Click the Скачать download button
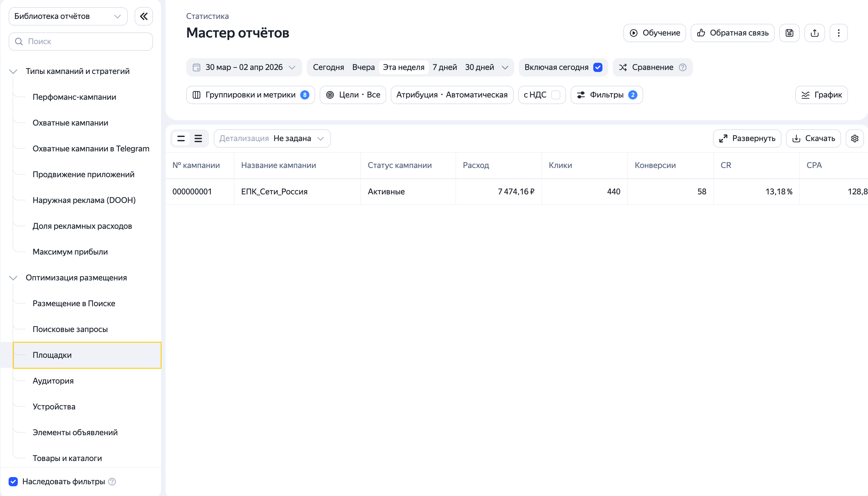Viewport: 868px width, 496px height. (813, 138)
